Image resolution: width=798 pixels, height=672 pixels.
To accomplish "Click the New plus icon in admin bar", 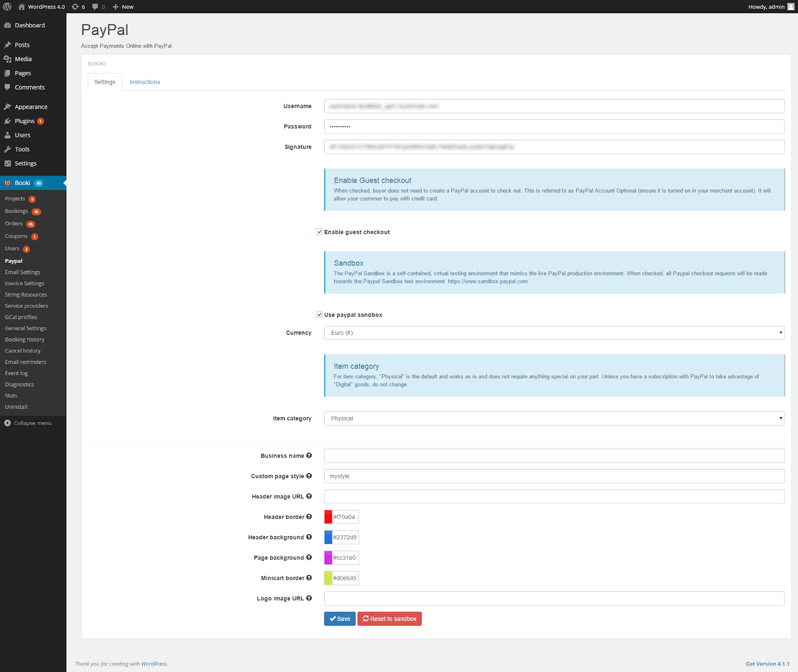I will point(115,7).
